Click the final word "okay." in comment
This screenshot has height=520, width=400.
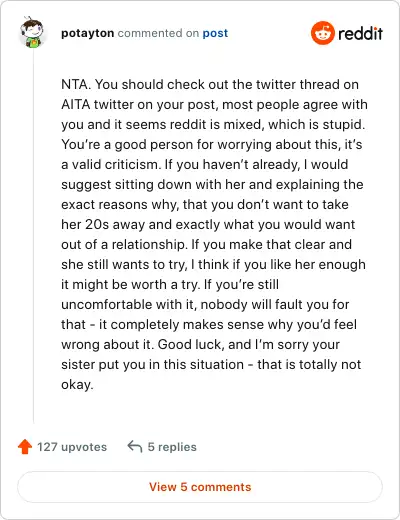tap(77, 385)
